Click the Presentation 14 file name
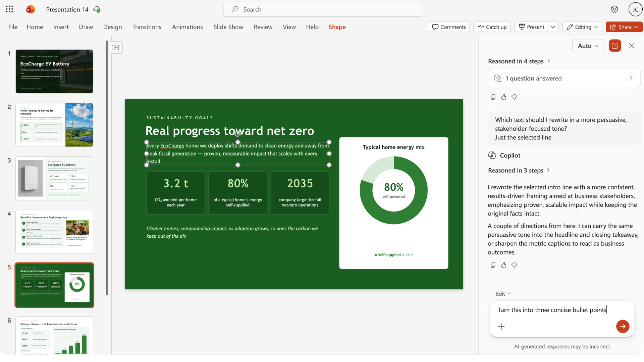Screen dimensions: 644x362 [67, 9]
